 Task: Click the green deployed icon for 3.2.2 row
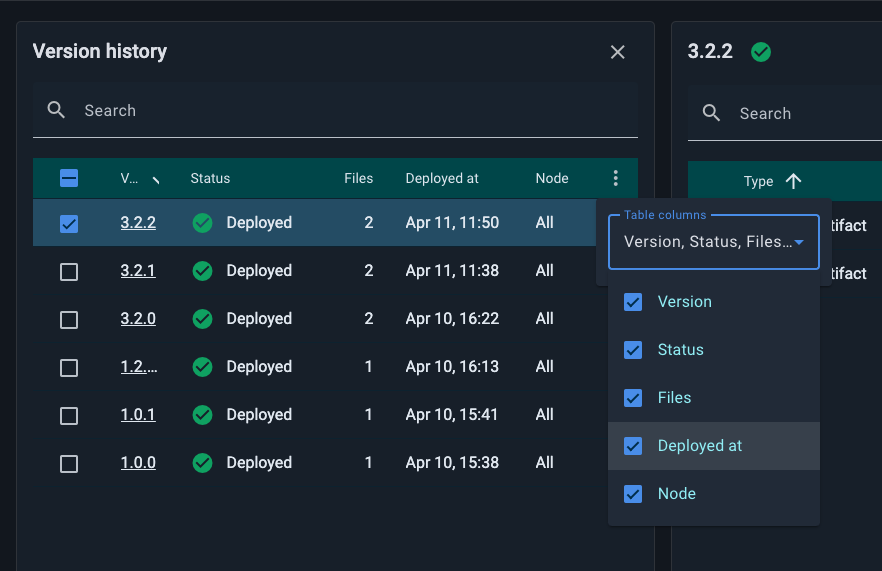[202, 223]
